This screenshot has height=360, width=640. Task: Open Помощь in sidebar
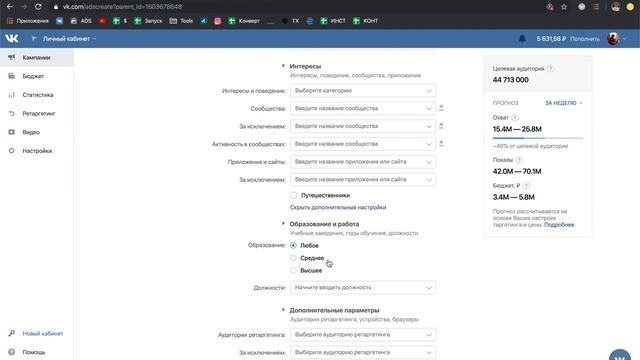[x=33, y=352]
